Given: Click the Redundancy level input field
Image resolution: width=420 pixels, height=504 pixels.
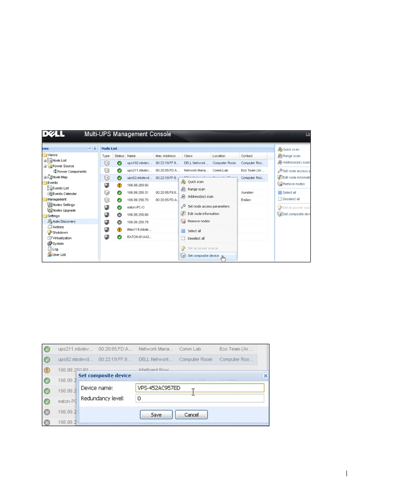Looking at the screenshot, I should pyautogui.click(x=200, y=398).
